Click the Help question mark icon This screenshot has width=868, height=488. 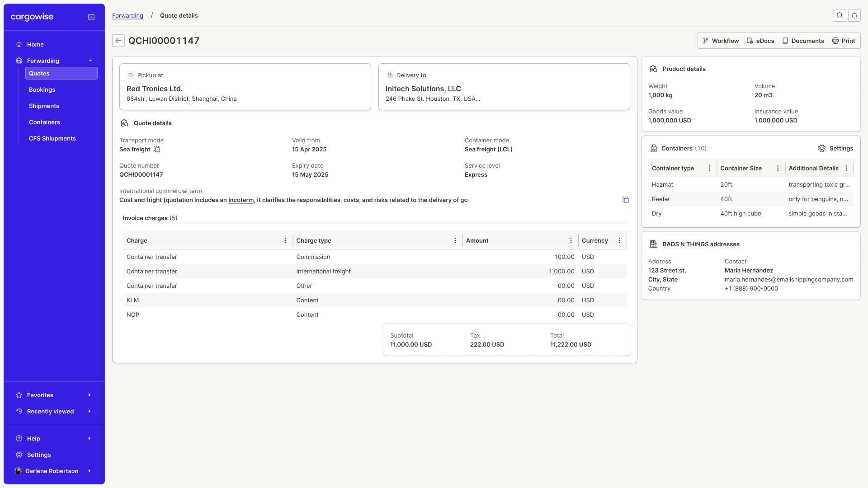[x=19, y=438]
